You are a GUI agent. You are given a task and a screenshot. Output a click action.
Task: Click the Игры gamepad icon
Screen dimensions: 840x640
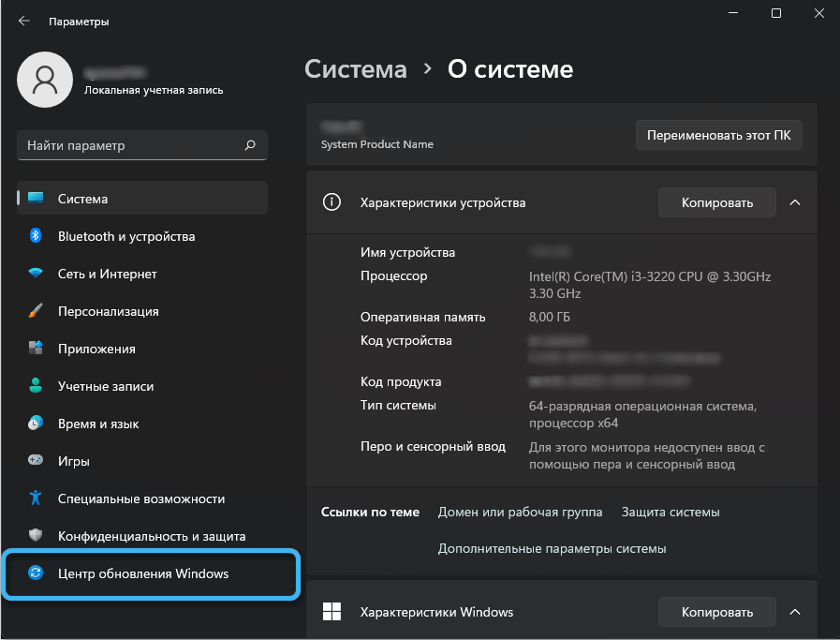click(36, 461)
